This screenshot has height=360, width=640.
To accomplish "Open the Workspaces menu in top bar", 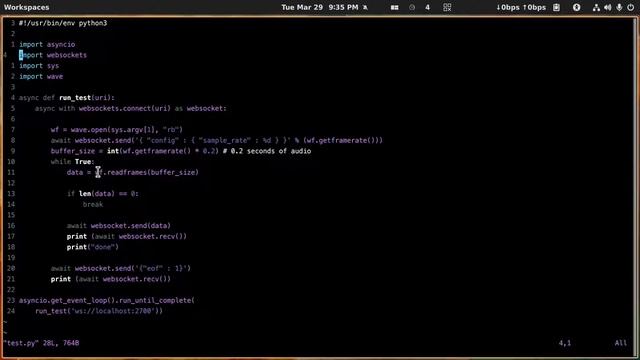I will 27,7.
